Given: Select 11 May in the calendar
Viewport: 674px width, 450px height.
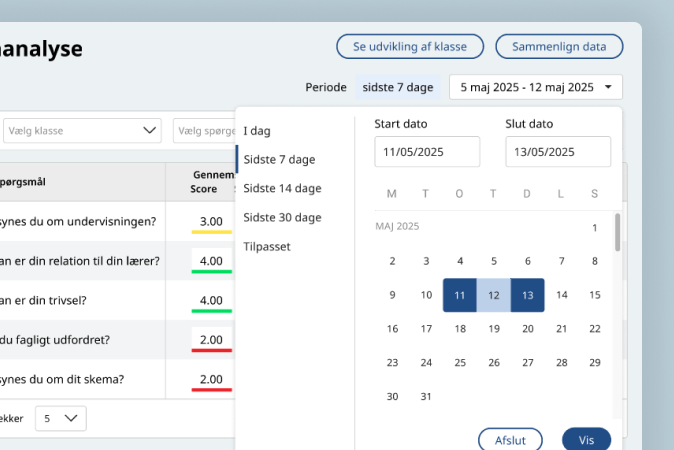Looking at the screenshot, I should click(x=460, y=295).
